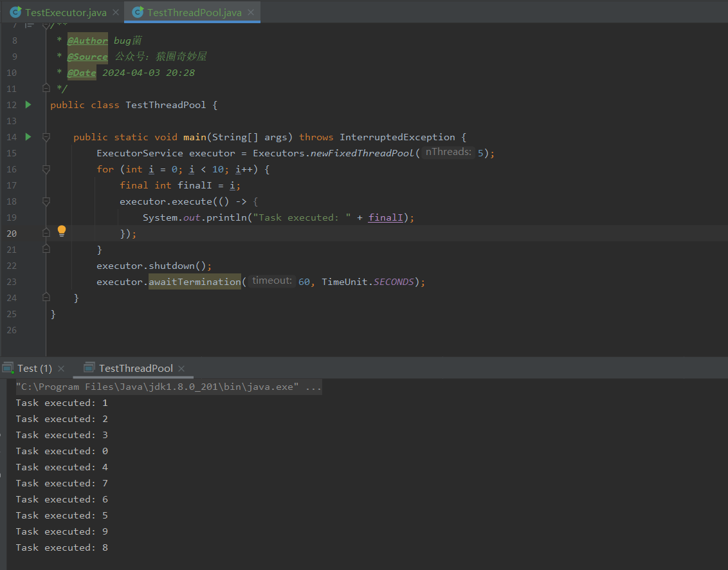Click TimeUnit.SECONDS constant
The width and height of the screenshot is (728, 570).
pos(368,282)
